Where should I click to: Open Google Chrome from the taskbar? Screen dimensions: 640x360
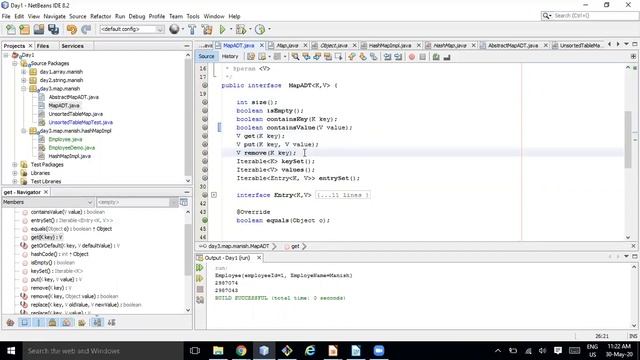point(241,351)
